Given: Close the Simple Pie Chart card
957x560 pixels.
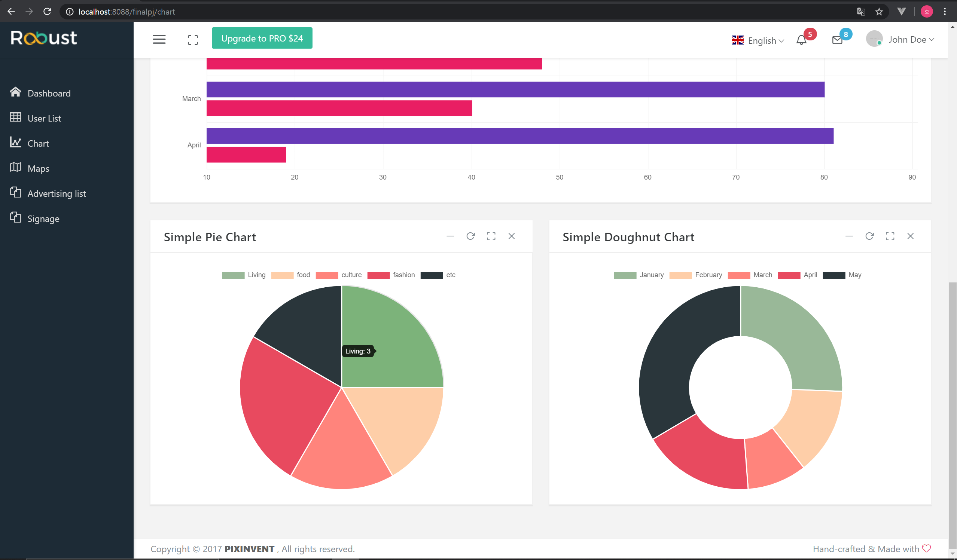Looking at the screenshot, I should (512, 236).
